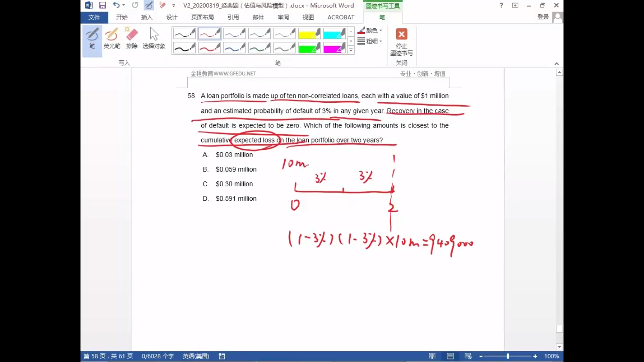The image size is (644, 362).
Task: Adjust the zoom slider handle
Action: 508,356
